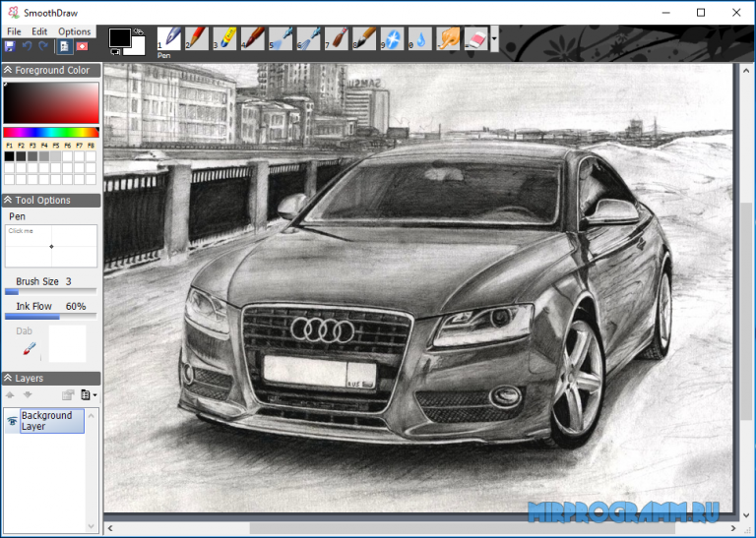Collapse the Tool Options panel
The image size is (756, 538).
(8, 200)
